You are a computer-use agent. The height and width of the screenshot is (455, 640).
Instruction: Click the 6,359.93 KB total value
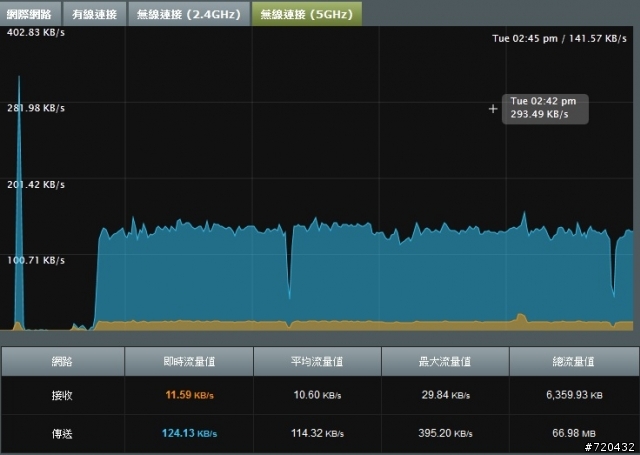(574, 395)
